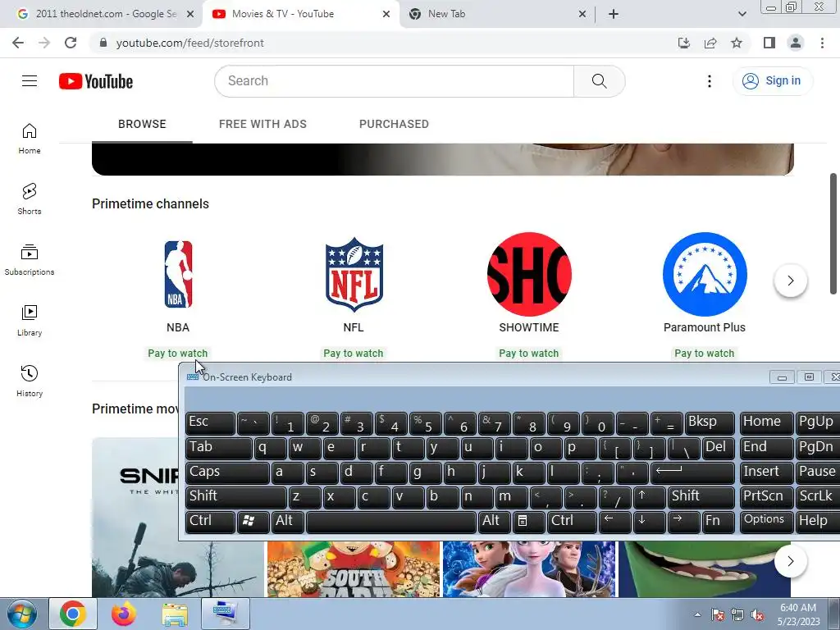Click the install/download page icon

click(684, 43)
